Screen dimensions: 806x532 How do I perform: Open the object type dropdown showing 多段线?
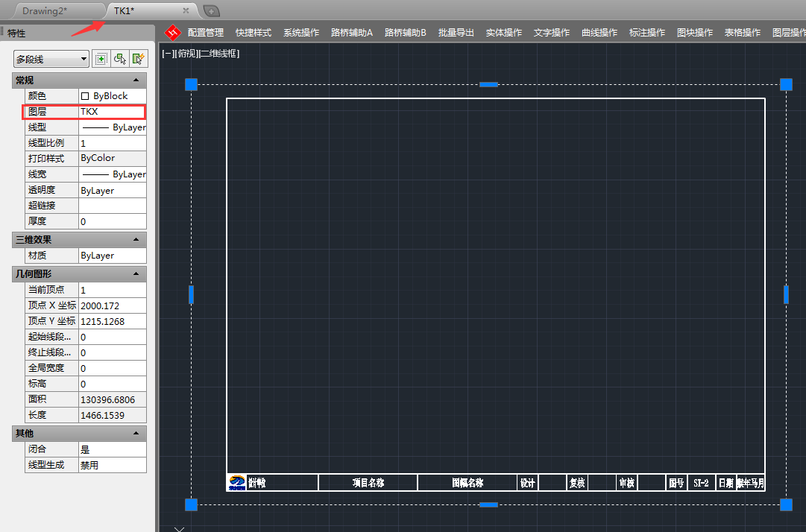coord(51,59)
